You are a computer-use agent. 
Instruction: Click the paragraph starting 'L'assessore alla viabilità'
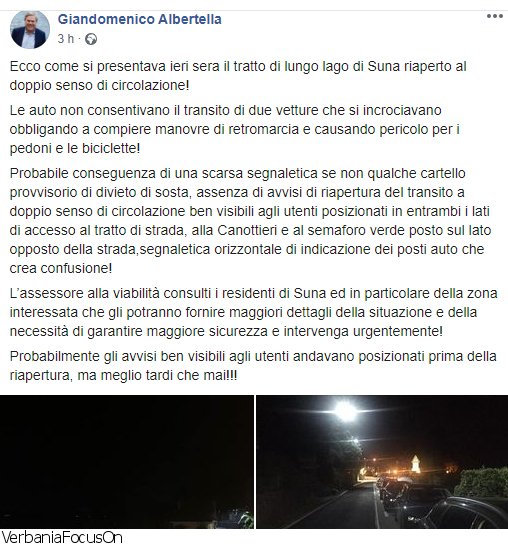[x=254, y=312]
